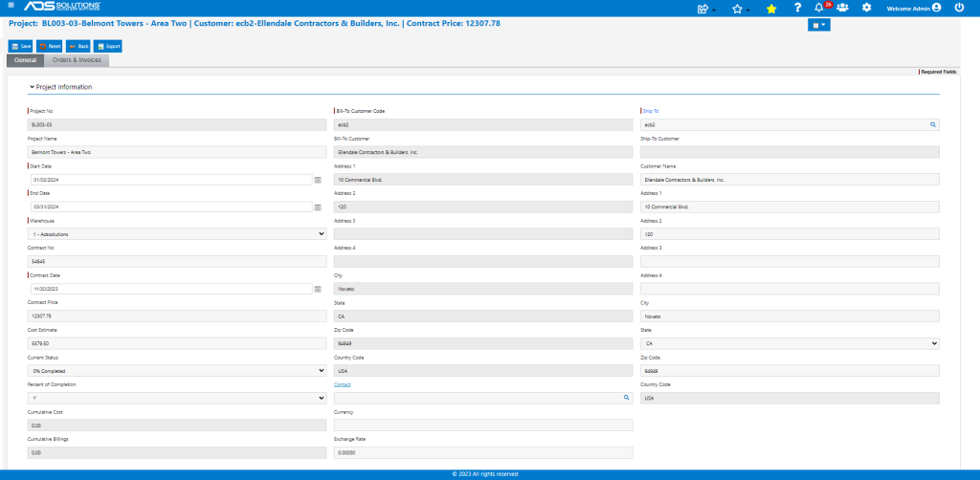Viewport: 980px width, 480px height.
Task: Click the Contract Date field
Action: [172, 289]
